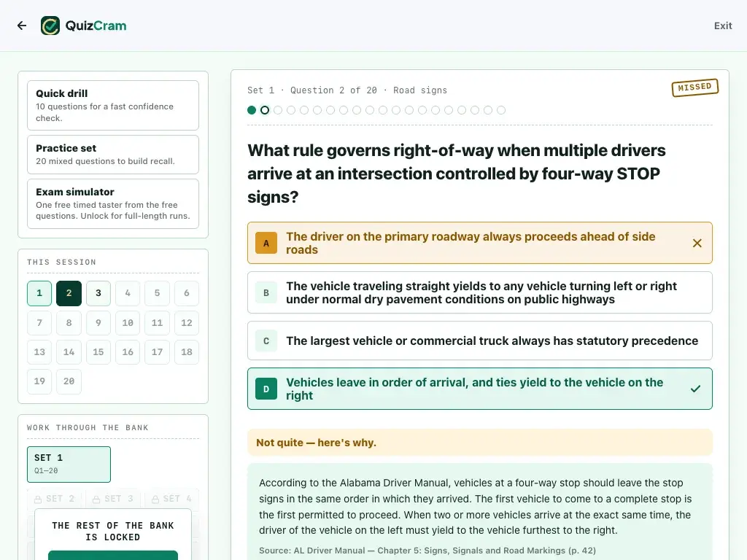Select answer A about primary roadway

(x=480, y=243)
